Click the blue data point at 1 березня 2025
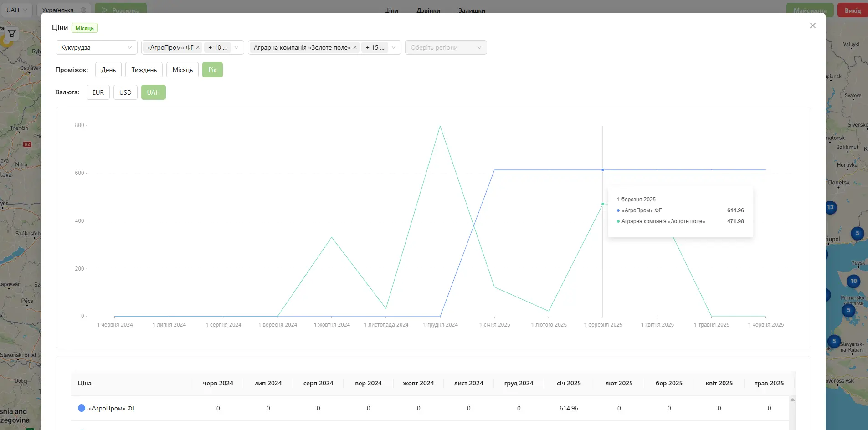 603,170
